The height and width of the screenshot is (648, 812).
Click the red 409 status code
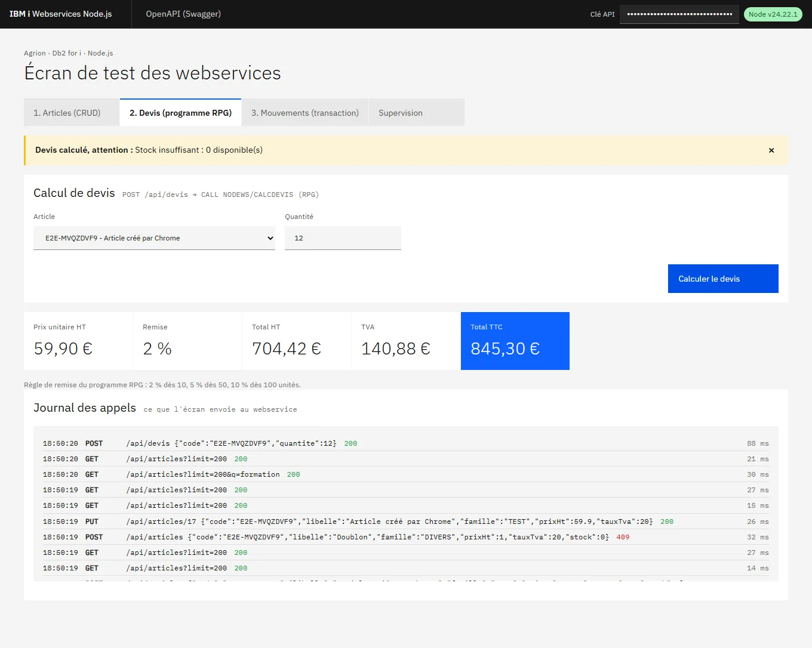point(623,537)
